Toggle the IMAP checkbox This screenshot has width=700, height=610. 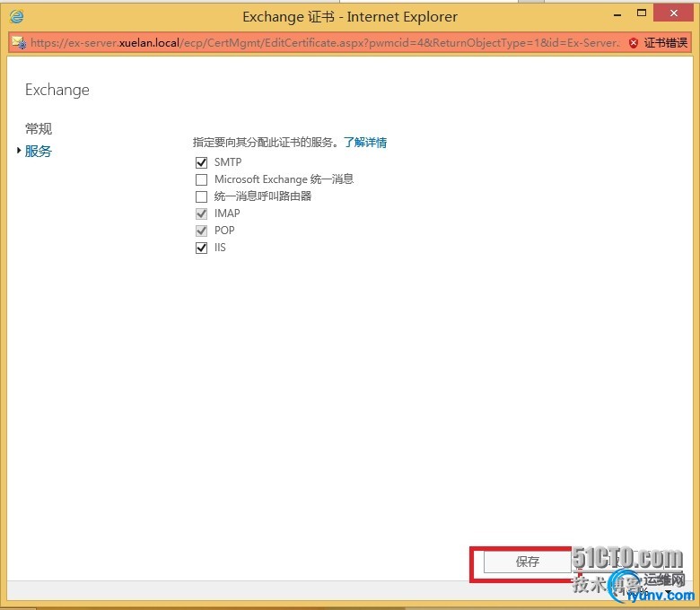tap(201, 213)
